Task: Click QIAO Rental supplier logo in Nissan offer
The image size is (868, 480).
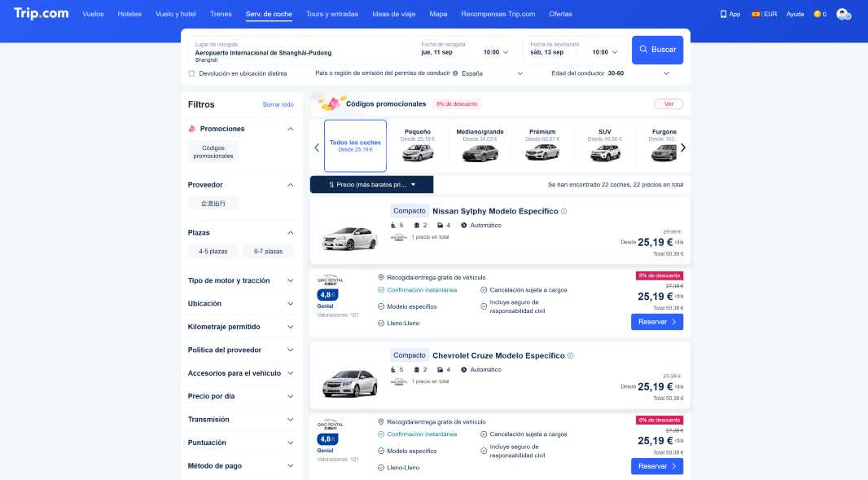Action: coord(330,280)
